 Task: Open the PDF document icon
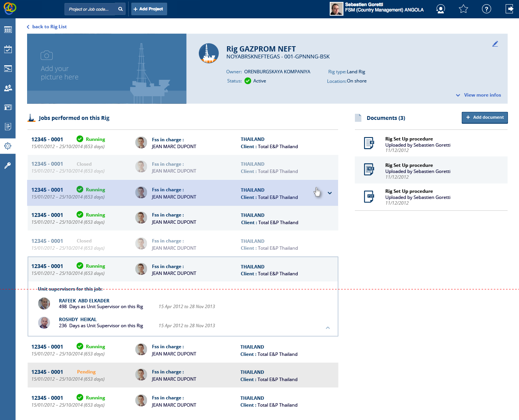[369, 197]
